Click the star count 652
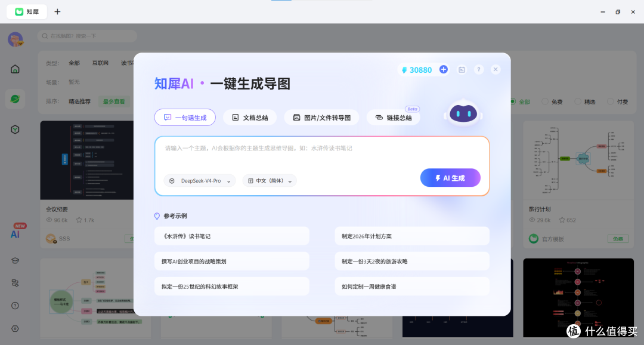 [x=567, y=220]
